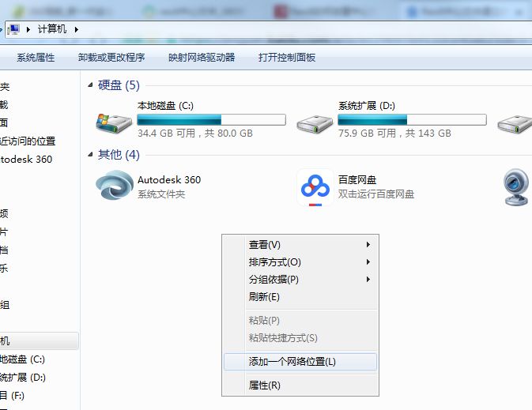Screen dimensions: 532x410
Task: Collapse the 硬盘 (5) group triangle
Action: click(90, 85)
